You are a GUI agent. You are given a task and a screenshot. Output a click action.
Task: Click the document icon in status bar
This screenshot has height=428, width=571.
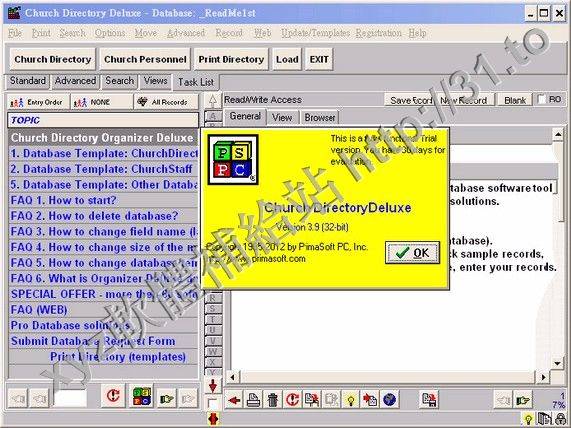545,419
